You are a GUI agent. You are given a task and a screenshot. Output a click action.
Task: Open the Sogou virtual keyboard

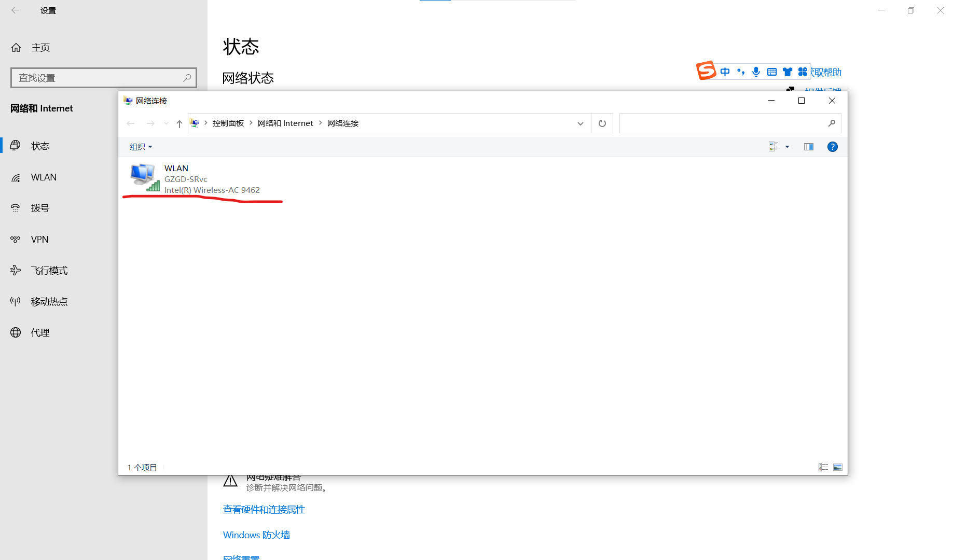[771, 72]
